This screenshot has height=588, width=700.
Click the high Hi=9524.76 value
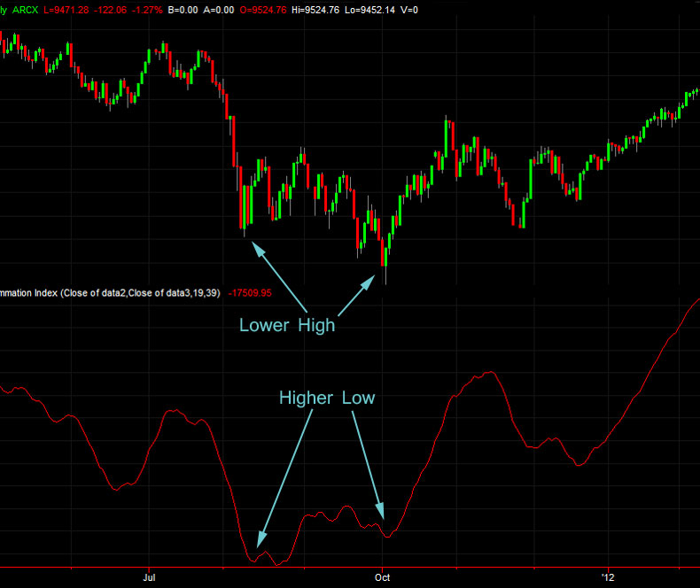click(315, 10)
